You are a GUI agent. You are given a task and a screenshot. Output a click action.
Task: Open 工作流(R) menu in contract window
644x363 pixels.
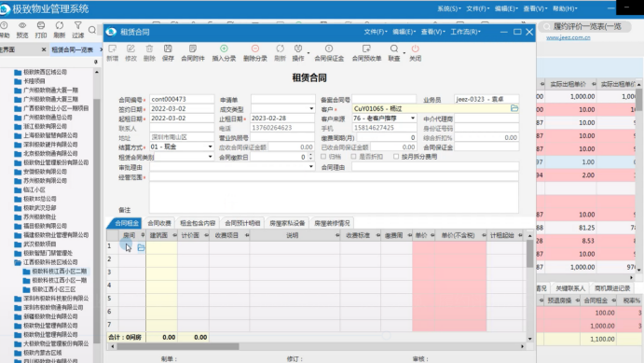click(465, 32)
